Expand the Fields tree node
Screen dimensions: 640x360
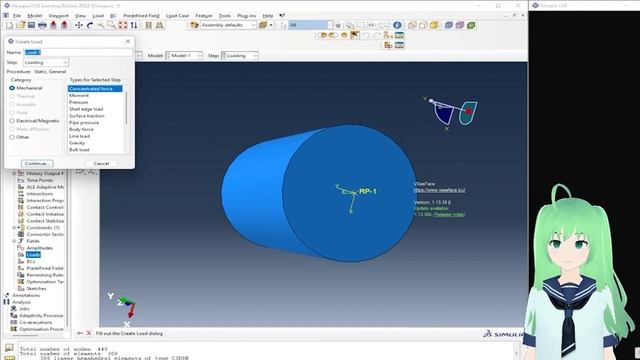(14, 241)
